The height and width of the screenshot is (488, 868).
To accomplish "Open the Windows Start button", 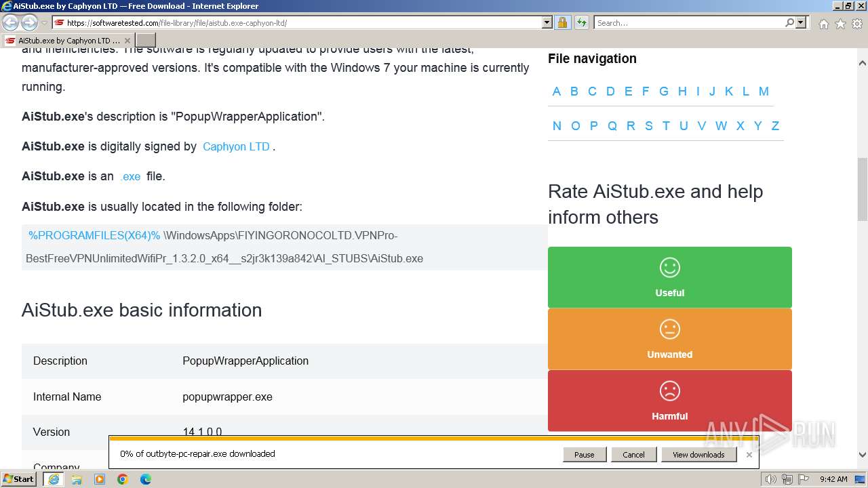I will pos(19,479).
